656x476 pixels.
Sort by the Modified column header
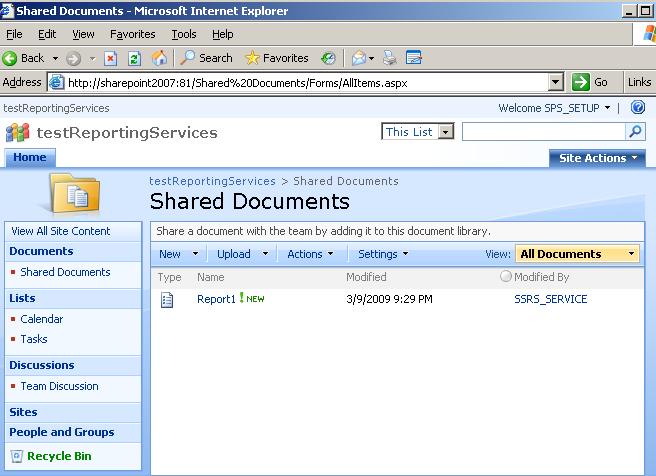tap(366, 277)
